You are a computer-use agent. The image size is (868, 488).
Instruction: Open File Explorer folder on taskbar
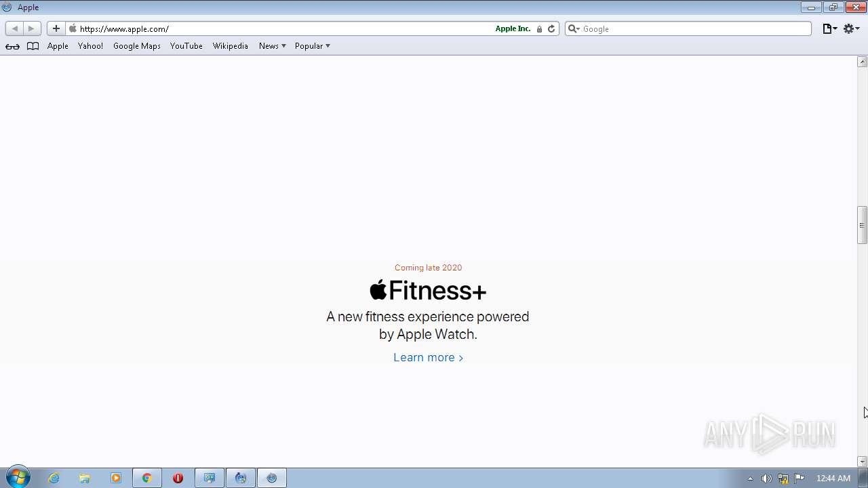coord(85,478)
